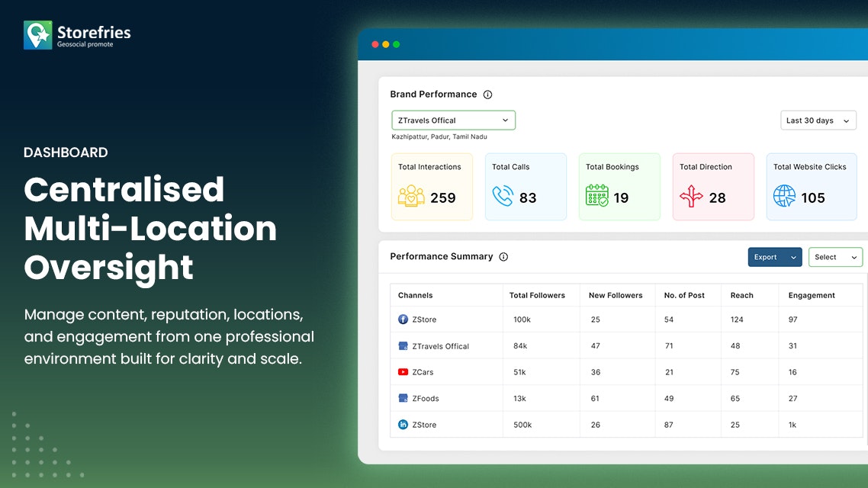Click the Brand Performance heading
The width and height of the screenshot is (868, 488).
coord(433,94)
